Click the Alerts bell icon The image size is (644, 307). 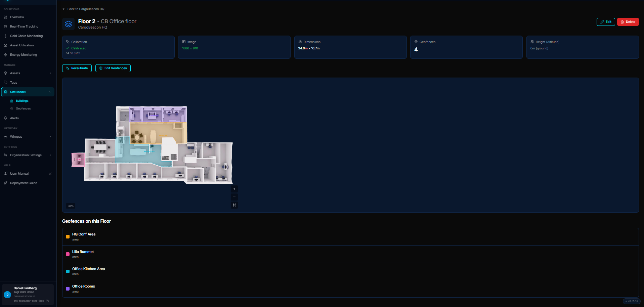[x=5, y=118]
